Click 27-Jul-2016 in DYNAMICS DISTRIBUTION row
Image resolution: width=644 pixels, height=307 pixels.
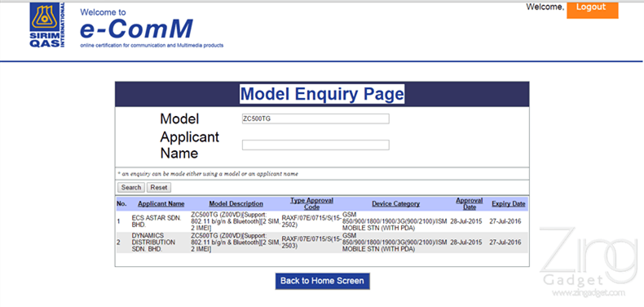click(505, 242)
